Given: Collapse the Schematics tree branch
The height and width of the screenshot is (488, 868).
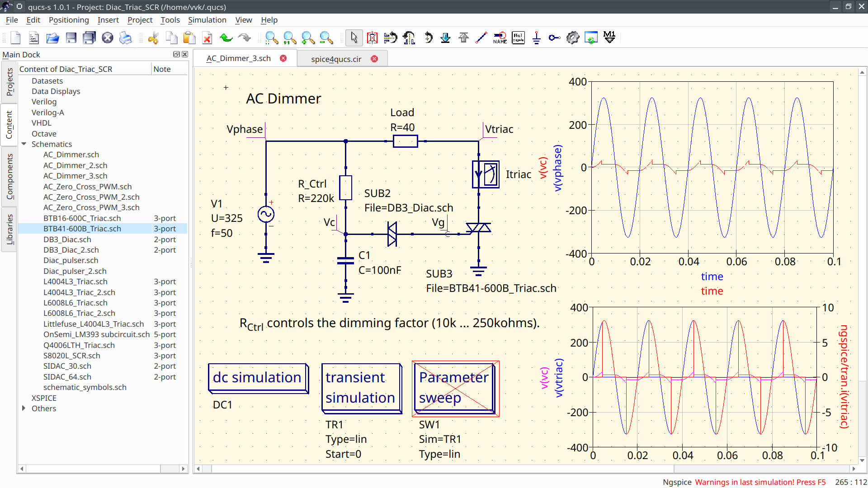Looking at the screenshot, I should (24, 144).
